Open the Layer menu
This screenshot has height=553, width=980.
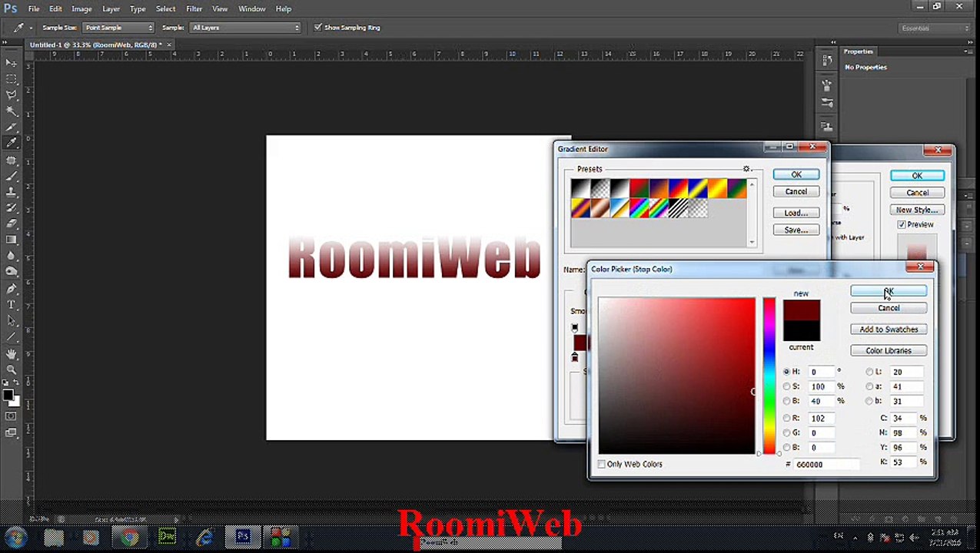(x=111, y=8)
